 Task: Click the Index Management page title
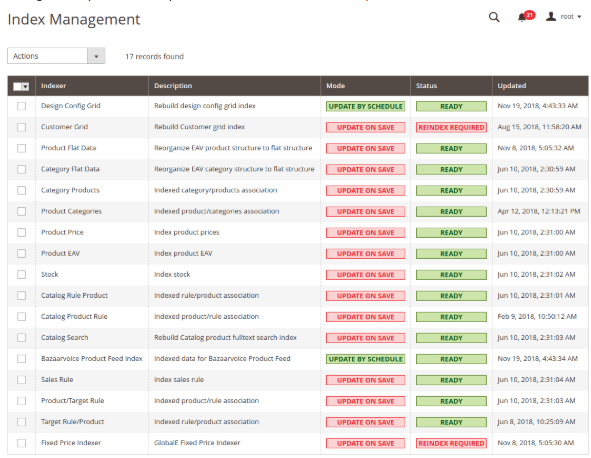click(x=74, y=20)
